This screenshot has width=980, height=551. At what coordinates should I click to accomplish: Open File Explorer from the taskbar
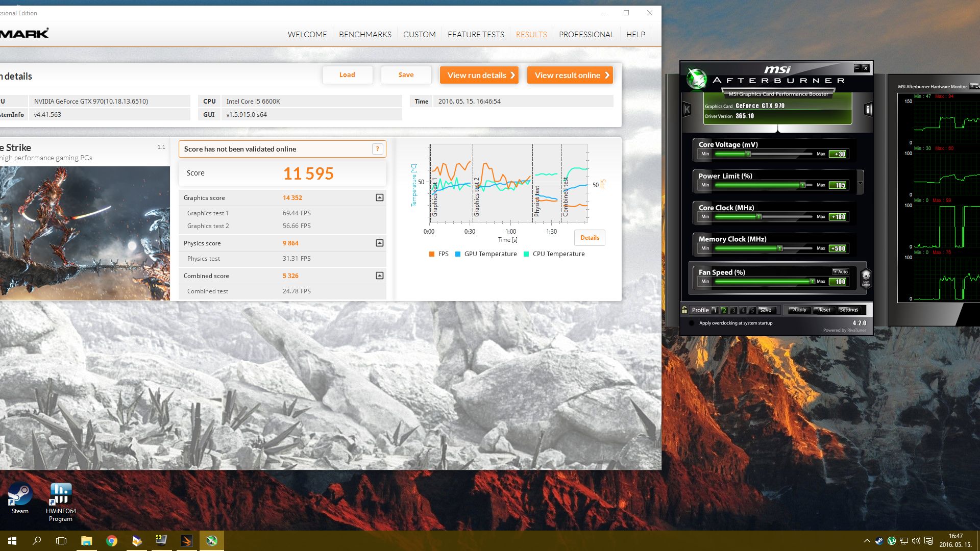(x=86, y=541)
